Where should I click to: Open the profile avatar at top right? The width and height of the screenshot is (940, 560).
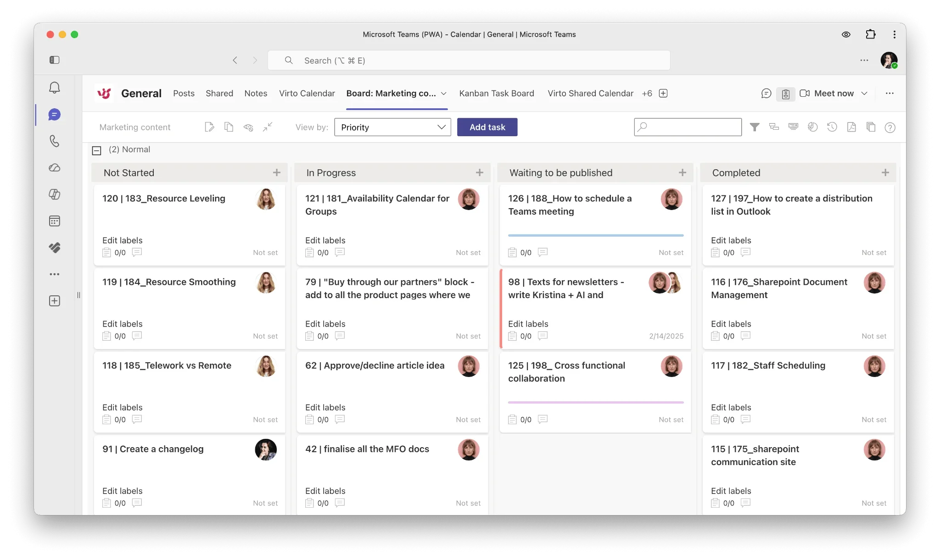(889, 60)
